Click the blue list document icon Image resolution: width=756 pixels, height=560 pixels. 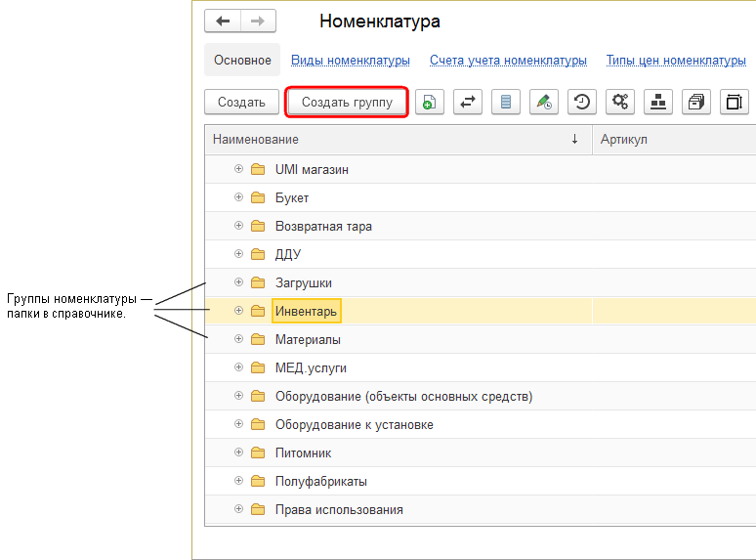point(506,102)
